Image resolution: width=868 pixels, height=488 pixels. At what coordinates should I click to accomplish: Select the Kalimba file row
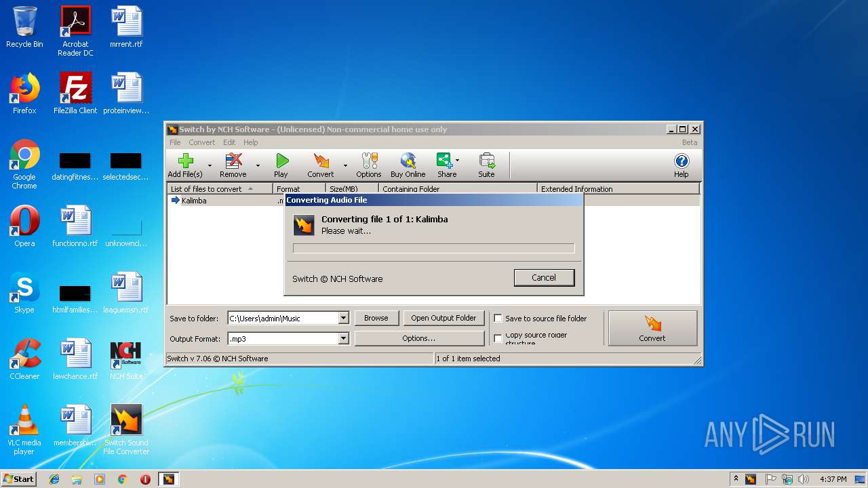226,201
